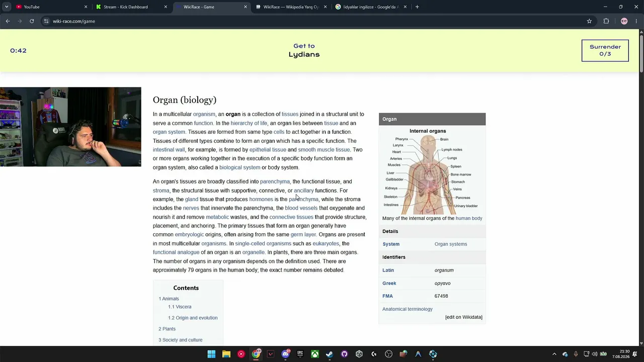Open Discord from the taskbar
This screenshot has height=362, width=644.
pyautogui.click(x=285, y=354)
